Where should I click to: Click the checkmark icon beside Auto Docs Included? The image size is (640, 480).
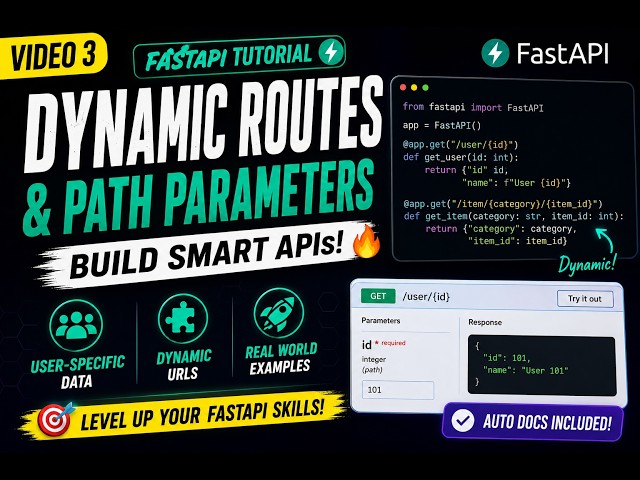(x=463, y=421)
